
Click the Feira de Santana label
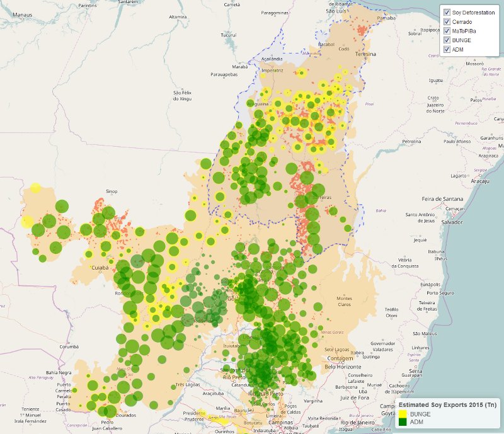pyautogui.click(x=442, y=199)
